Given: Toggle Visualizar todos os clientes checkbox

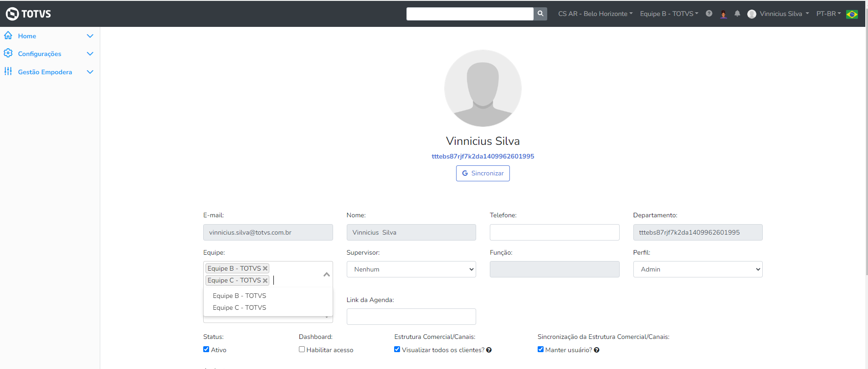Looking at the screenshot, I should pos(397,349).
